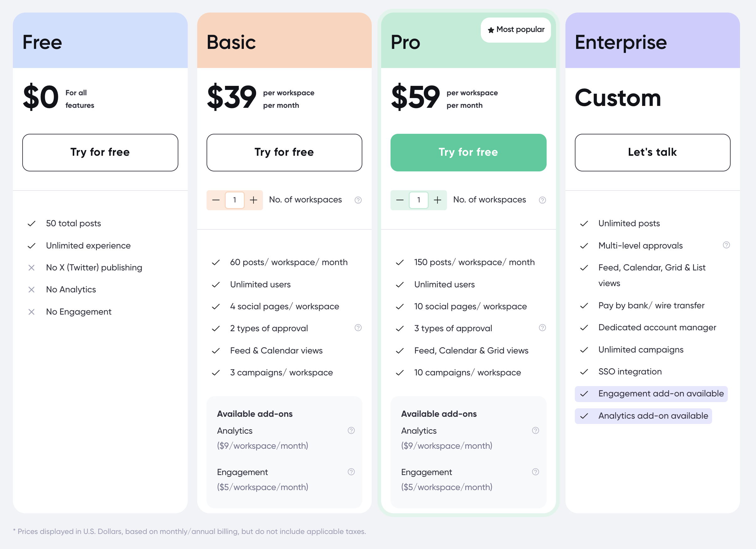
Task: View help for '2 types of approval' in Basic
Action: [x=358, y=328]
